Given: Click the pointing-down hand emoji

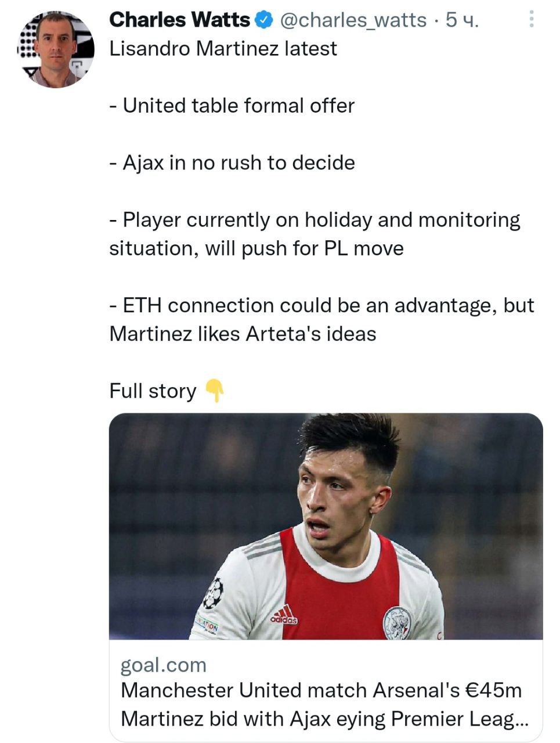Looking at the screenshot, I should tap(215, 391).
